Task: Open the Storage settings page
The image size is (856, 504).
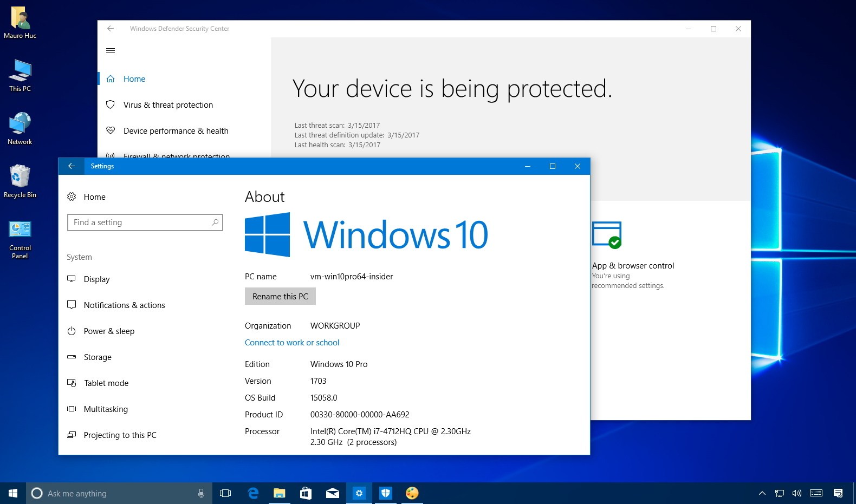Action: (98, 357)
